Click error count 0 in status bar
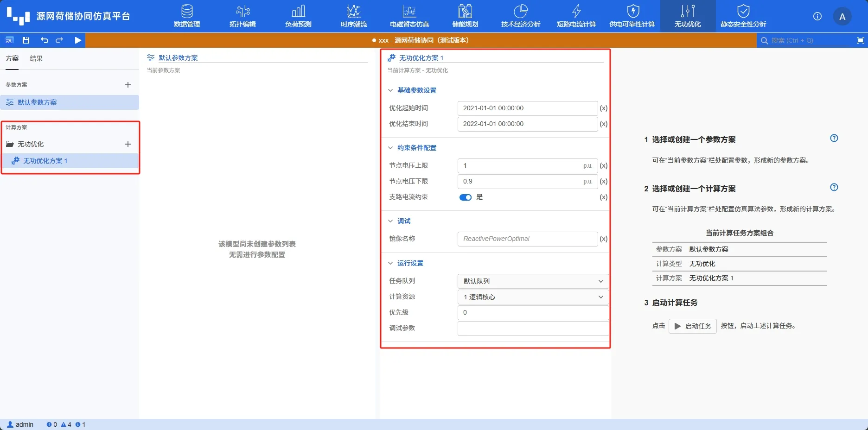This screenshot has width=868, height=430. 52,424
